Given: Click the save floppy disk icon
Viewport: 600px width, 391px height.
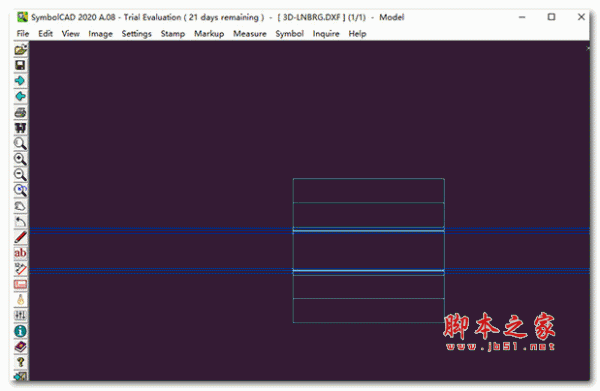Looking at the screenshot, I should point(21,65).
